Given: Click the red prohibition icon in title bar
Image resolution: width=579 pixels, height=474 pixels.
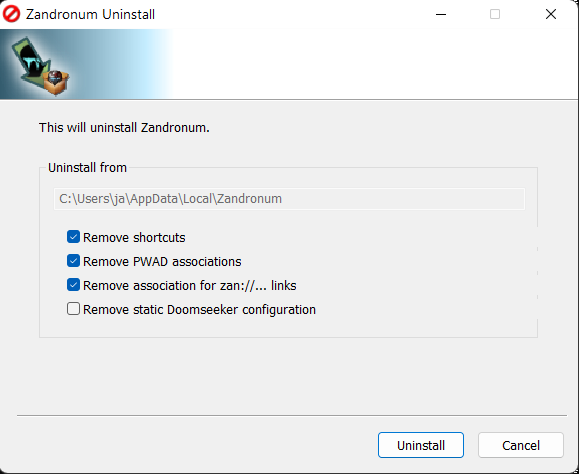Looking at the screenshot, I should coord(11,14).
